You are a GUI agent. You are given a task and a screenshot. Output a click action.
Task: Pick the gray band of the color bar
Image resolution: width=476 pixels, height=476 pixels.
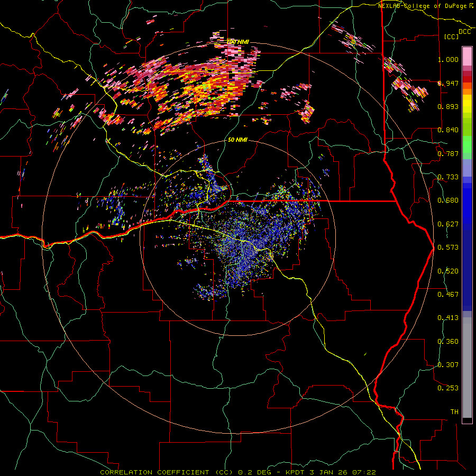(467, 368)
